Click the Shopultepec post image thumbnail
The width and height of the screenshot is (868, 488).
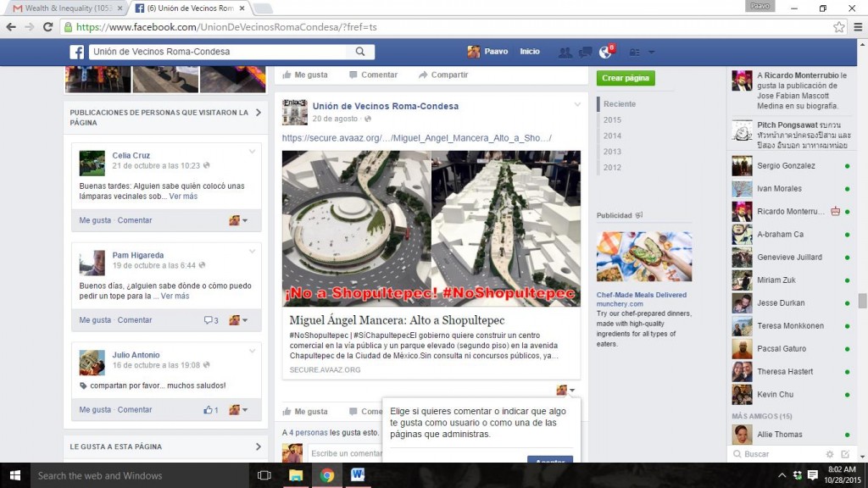click(x=431, y=229)
